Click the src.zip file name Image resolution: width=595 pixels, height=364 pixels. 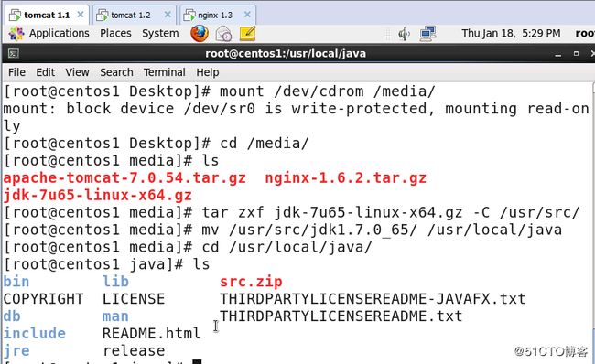click(251, 282)
